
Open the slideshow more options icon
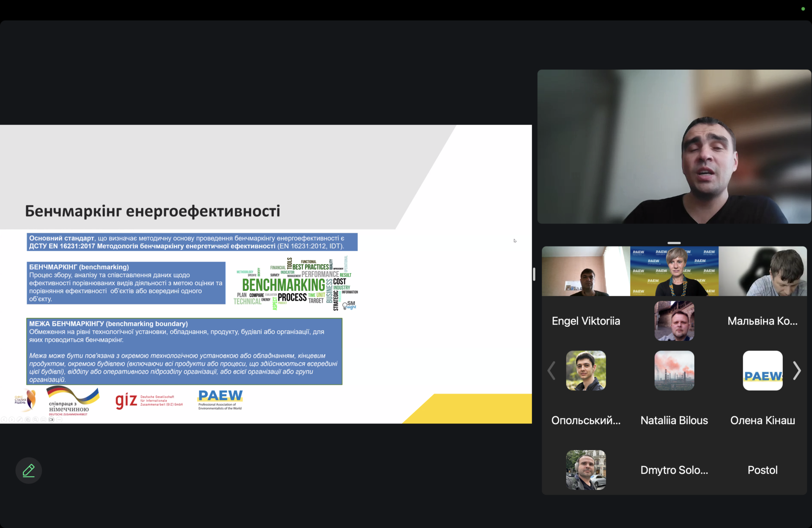59,420
